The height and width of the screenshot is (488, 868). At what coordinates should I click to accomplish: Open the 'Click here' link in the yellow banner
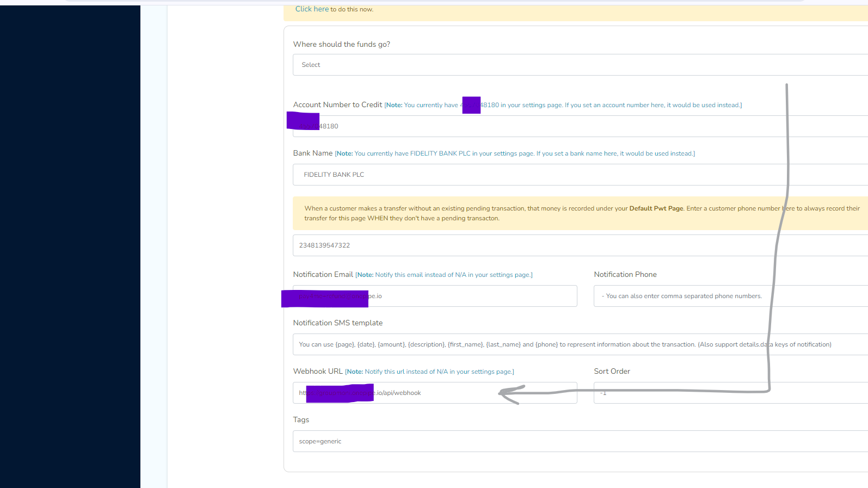coord(312,9)
